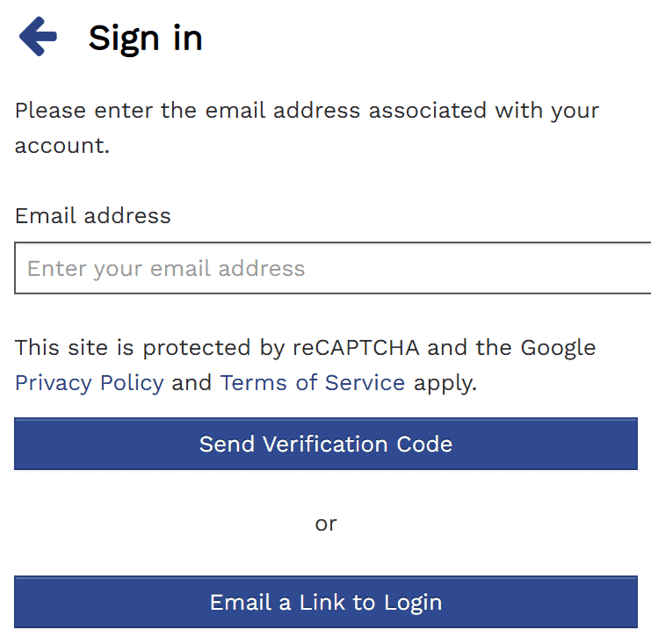
Task: Go back using the left arrow
Action: click(x=38, y=38)
